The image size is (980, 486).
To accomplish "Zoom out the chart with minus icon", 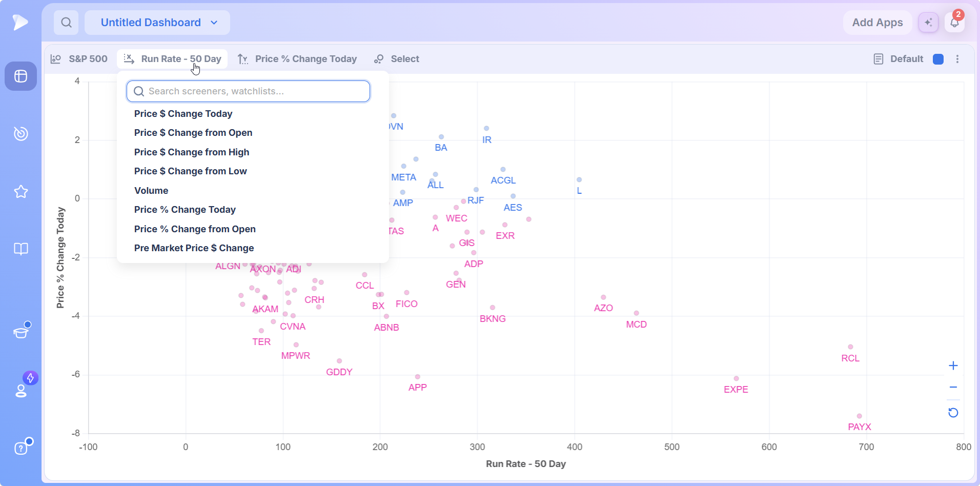I will coord(953,388).
